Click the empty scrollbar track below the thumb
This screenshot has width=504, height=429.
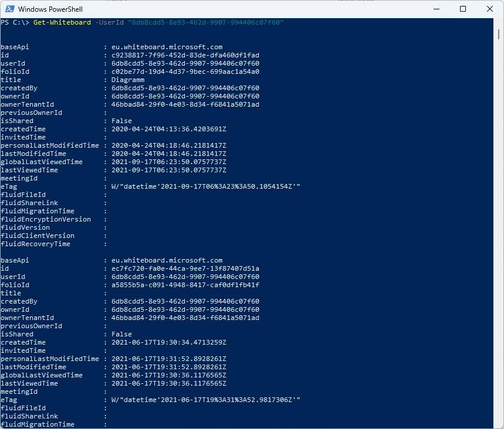point(498,234)
